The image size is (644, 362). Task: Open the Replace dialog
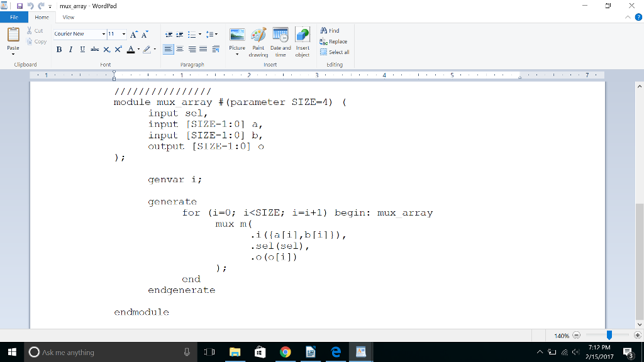(x=333, y=40)
